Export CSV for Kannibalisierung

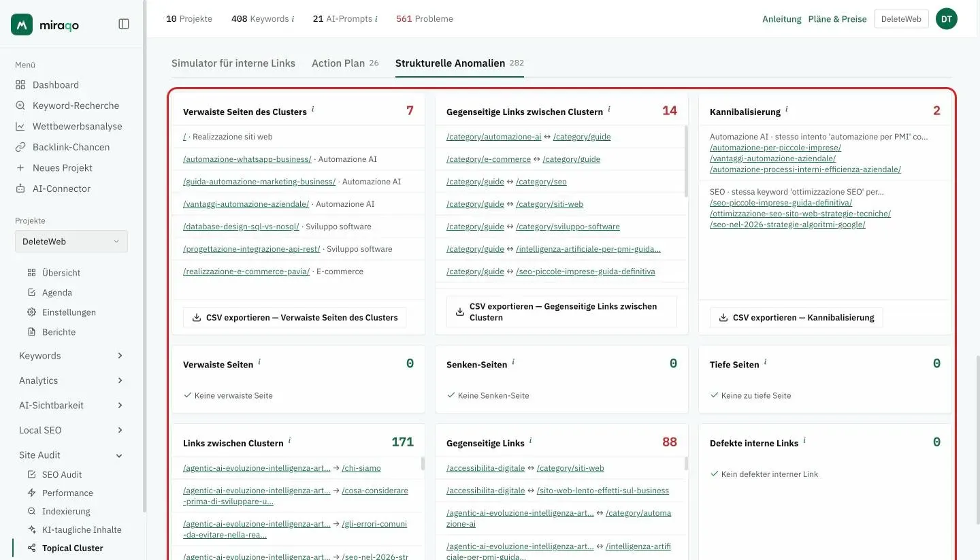click(x=796, y=318)
